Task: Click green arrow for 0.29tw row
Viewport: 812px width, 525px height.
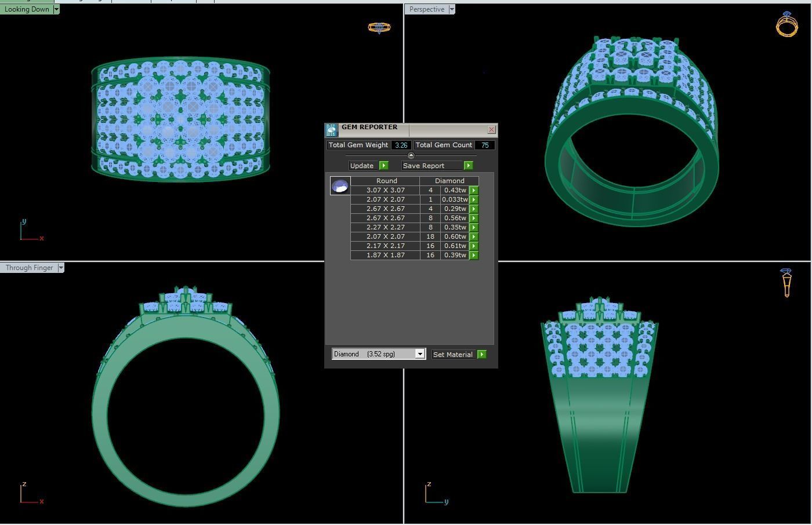Action: tap(474, 209)
